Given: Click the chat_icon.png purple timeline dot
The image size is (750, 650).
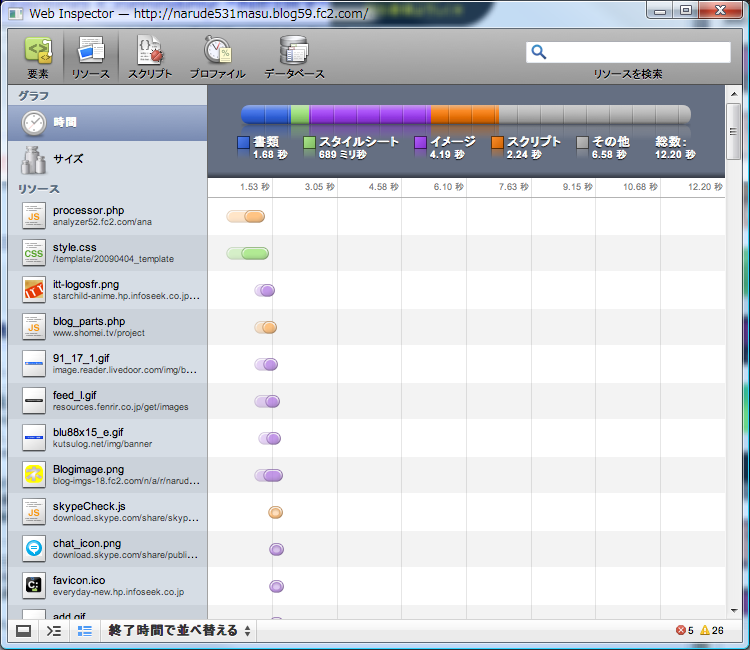Looking at the screenshot, I should click(x=276, y=550).
